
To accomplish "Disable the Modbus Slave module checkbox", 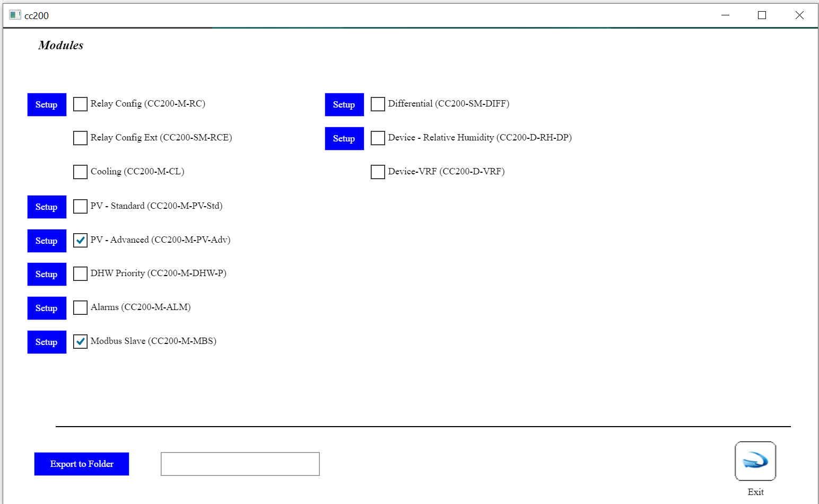I will click(x=80, y=342).
